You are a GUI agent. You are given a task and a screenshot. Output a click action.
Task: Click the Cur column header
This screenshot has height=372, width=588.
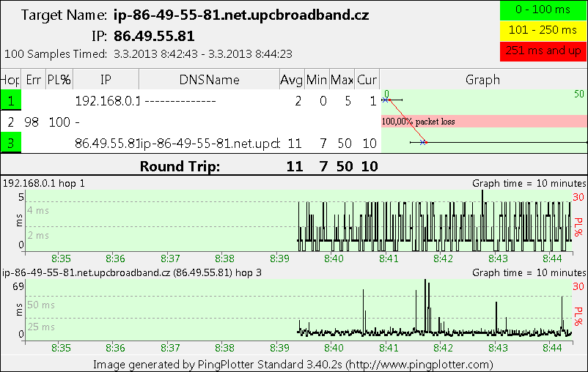367,79
